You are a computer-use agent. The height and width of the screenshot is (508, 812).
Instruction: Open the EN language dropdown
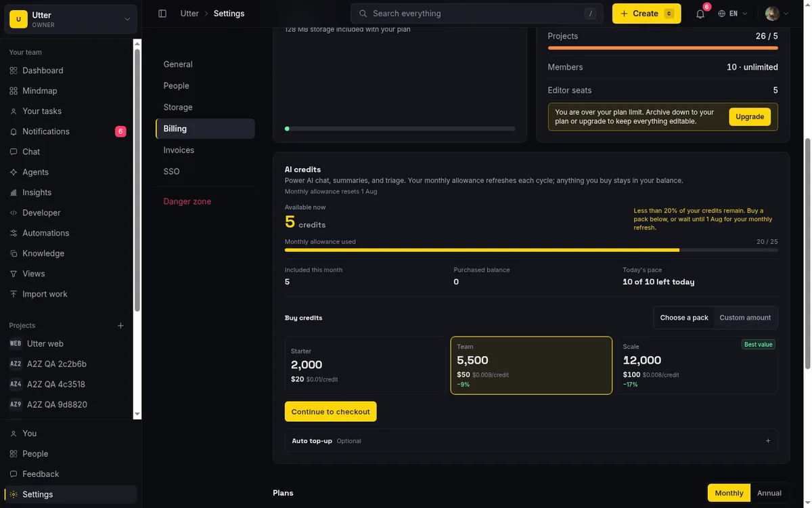click(x=734, y=14)
